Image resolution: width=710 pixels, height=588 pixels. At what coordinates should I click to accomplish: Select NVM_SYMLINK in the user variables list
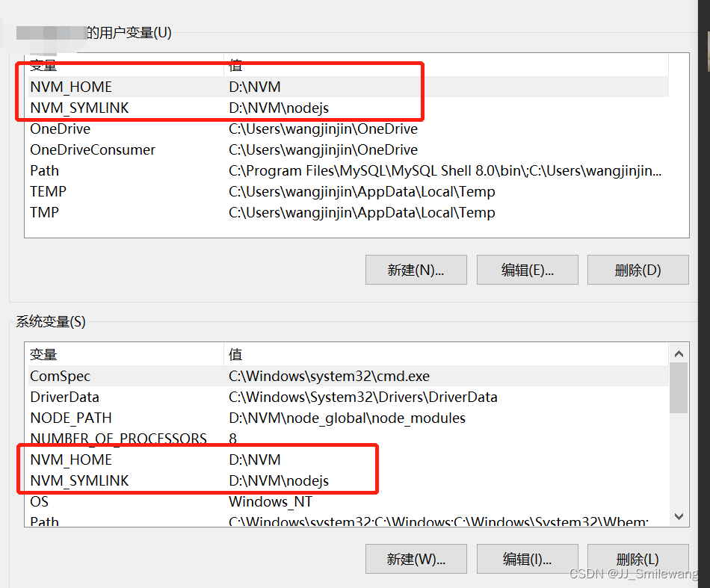pos(79,108)
